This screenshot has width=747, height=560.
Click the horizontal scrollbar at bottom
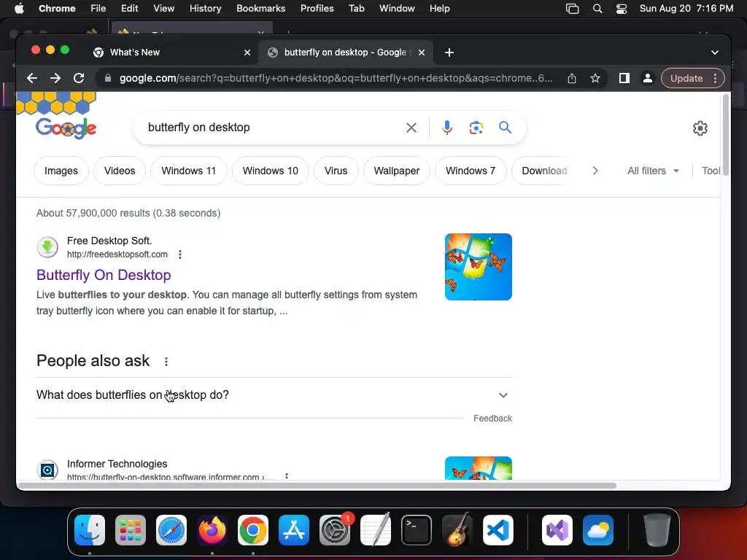coord(317,485)
